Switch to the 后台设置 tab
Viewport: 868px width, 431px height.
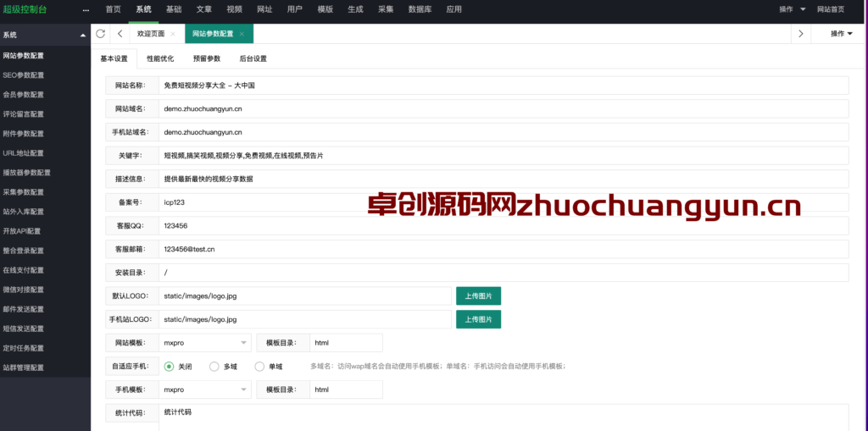point(253,58)
